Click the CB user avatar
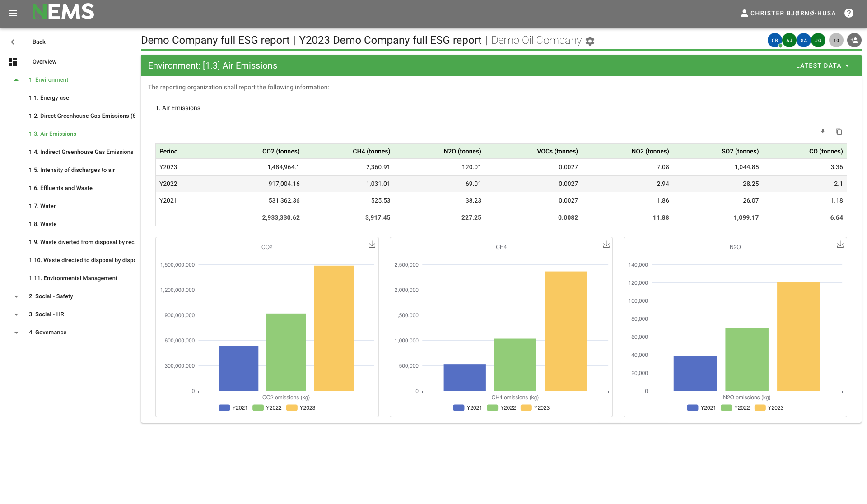 point(774,40)
